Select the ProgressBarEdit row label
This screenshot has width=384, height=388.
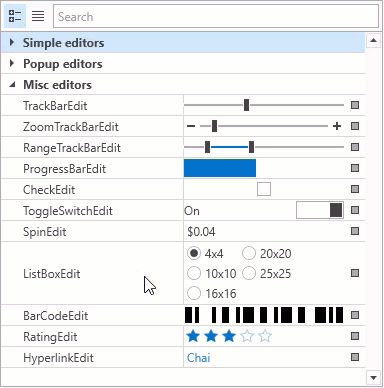point(64,169)
